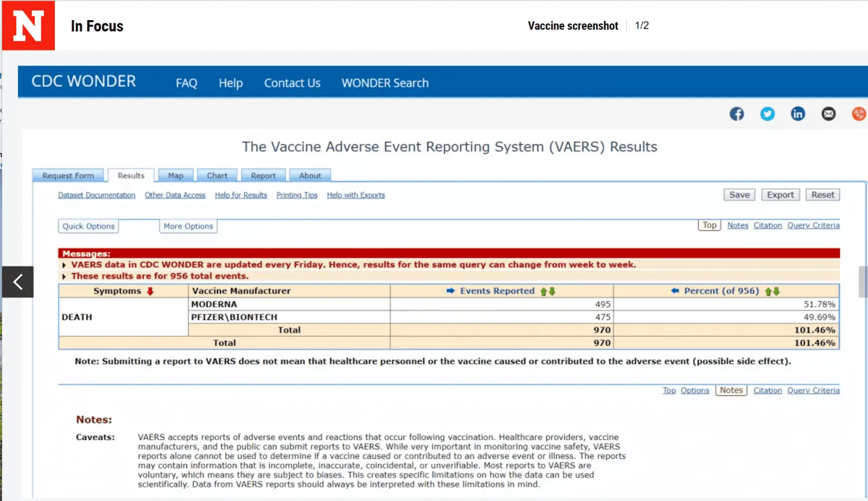Open the Dataset Documentation link
This screenshot has width=868, height=501.
[x=97, y=195]
